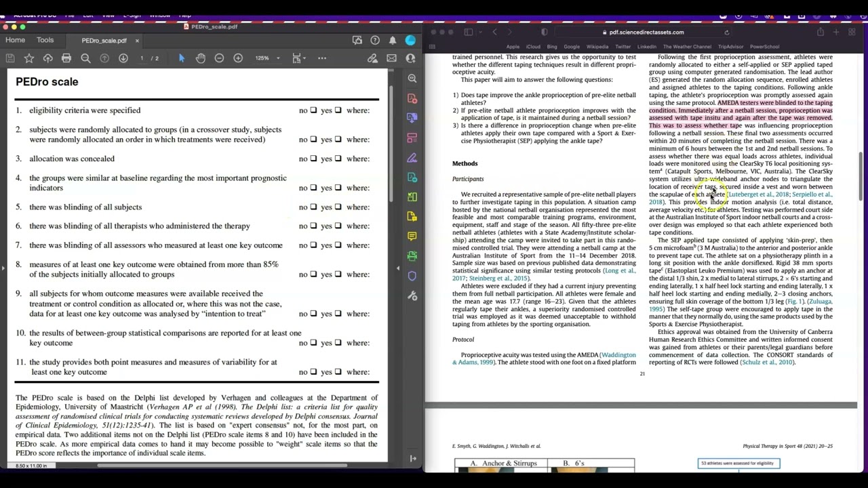Viewport: 868px width, 488px height.
Task: Check 'no' for blinding of all subjects
Action: [x=313, y=207]
